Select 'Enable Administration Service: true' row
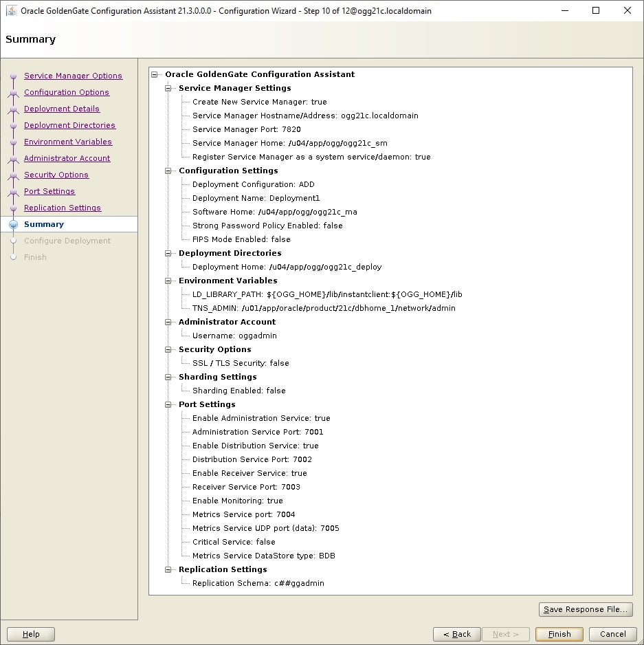The image size is (644, 645). pyautogui.click(x=261, y=418)
